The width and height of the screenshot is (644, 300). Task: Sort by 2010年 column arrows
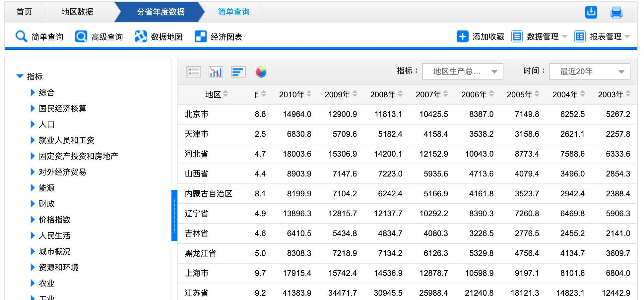tap(309, 94)
